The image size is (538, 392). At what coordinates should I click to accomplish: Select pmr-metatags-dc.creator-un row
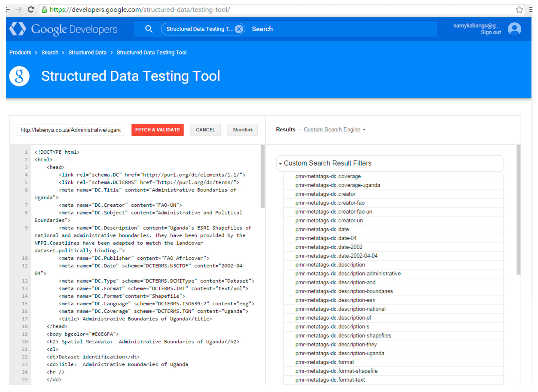393,221
